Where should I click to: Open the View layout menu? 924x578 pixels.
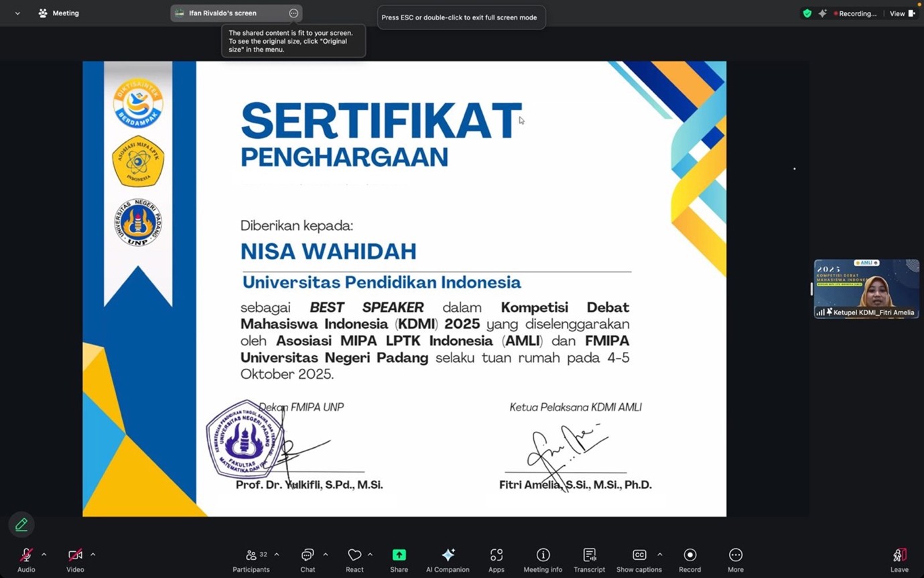(x=902, y=13)
